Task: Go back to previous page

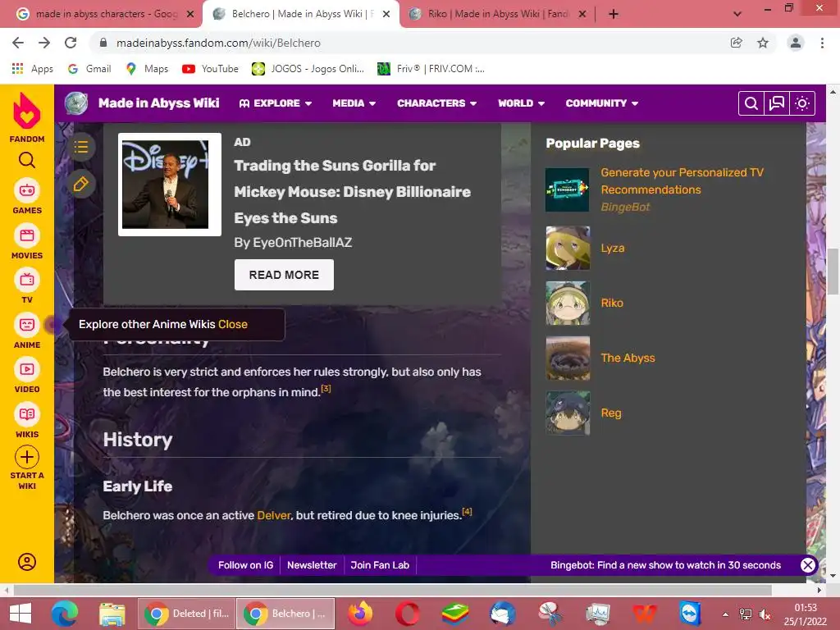Action: [x=18, y=43]
